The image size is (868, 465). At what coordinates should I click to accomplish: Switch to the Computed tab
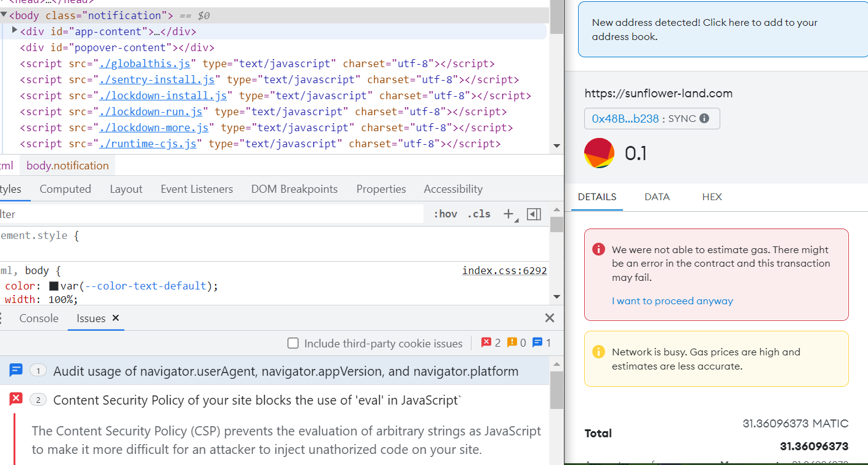pyautogui.click(x=65, y=189)
